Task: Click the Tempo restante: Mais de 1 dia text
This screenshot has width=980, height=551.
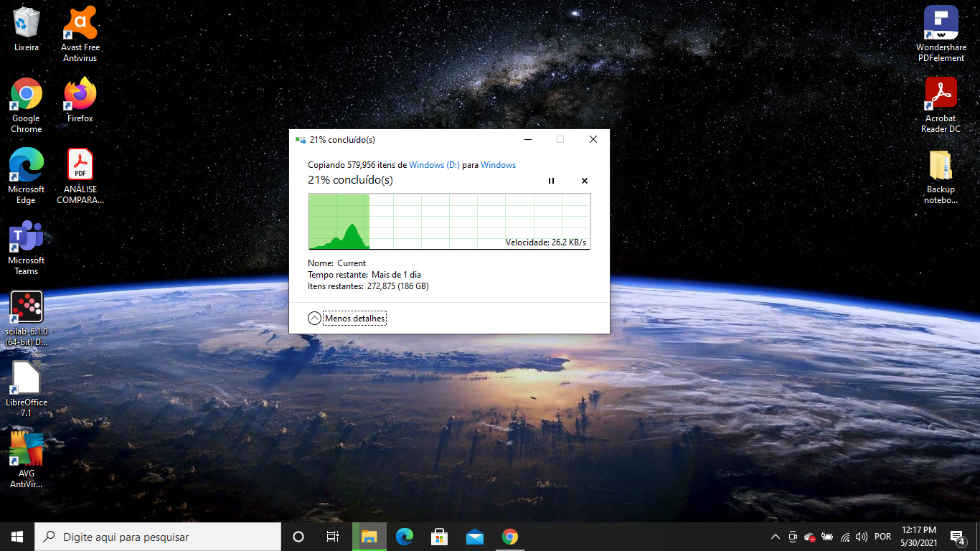Action: [x=364, y=275]
